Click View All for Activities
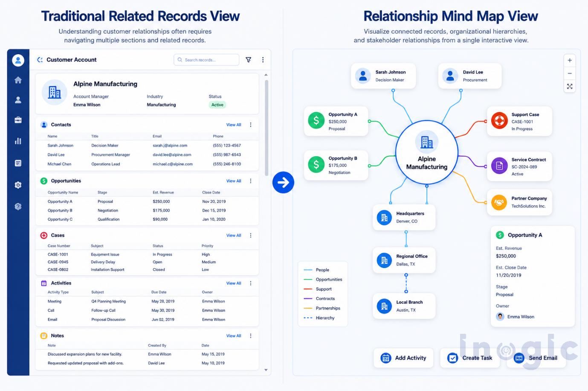Screen dimensions: 588x391 click(x=234, y=283)
